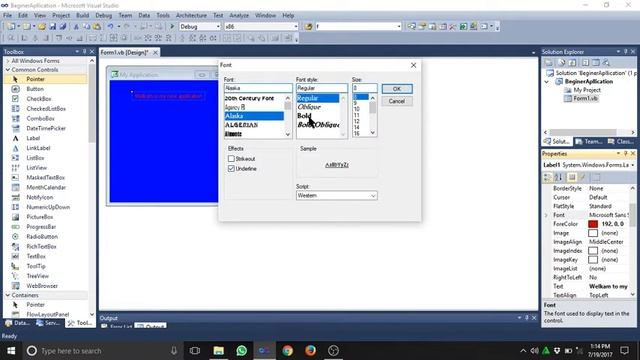
Task: Click the Font Size input field
Action: [x=364, y=88]
